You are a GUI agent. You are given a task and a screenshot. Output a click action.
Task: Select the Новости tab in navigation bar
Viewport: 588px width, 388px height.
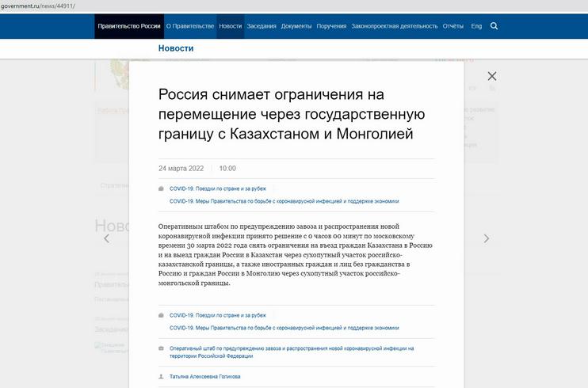pyautogui.click(x=231, y=26)
